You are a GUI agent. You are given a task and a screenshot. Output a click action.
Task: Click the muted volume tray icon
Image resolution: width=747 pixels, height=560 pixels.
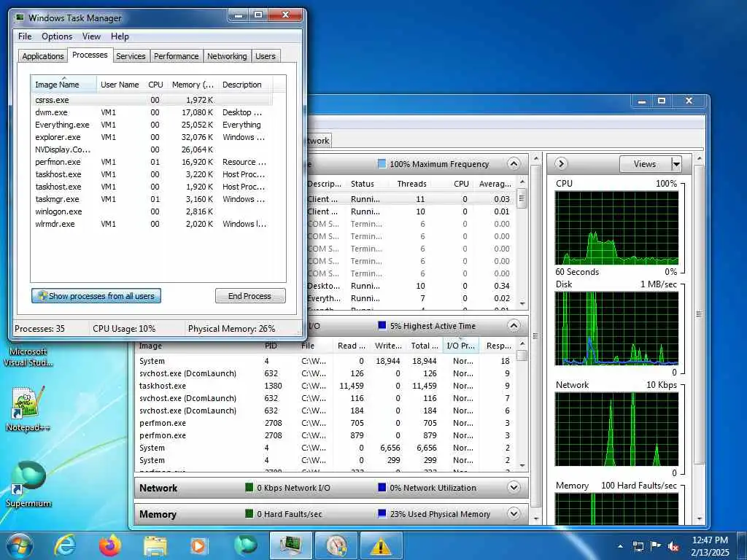pos(673,546)
